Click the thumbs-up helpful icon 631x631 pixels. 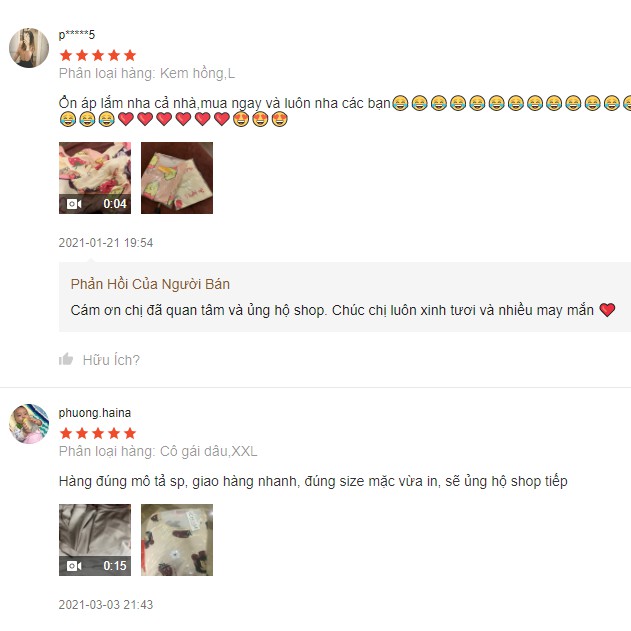click(x=66, y=359)
